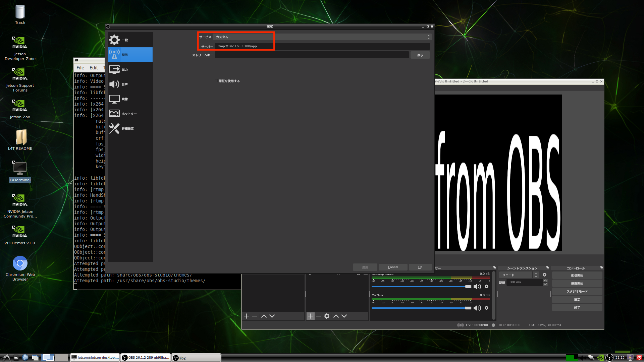Click the 表示 show stream key button
The width and height of the screenshot is (644, 362).
tap(420, 55)
